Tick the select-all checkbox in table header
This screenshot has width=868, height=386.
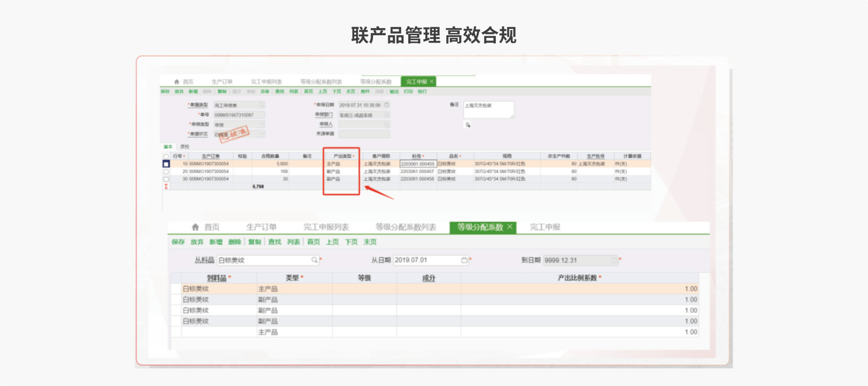click(x=166, y=156)
